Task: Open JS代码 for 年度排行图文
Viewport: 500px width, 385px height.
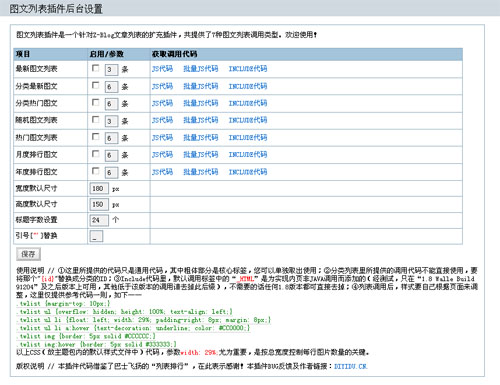Action: click(x=162, y=172)
